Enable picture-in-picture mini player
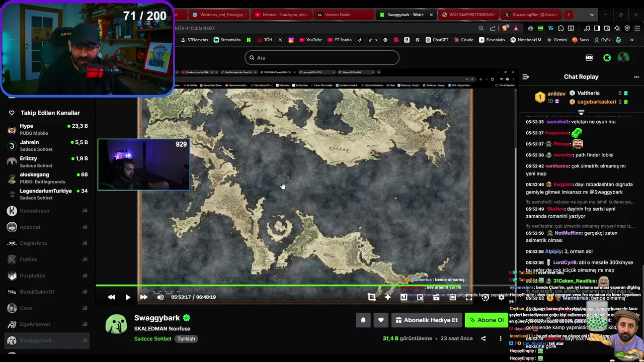 click(x=420, y=297)
